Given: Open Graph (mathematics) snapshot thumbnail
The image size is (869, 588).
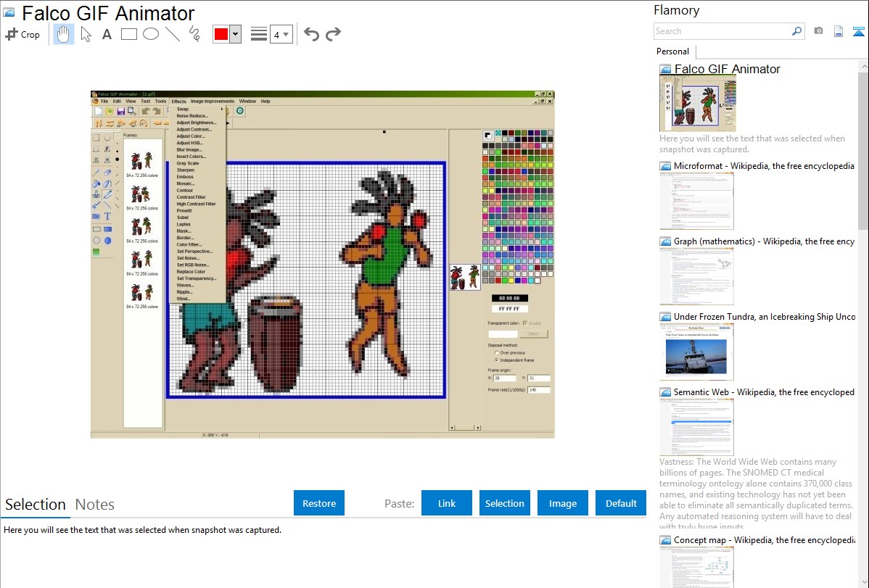Looking at the screenshot, I should [x=696, y=276].
